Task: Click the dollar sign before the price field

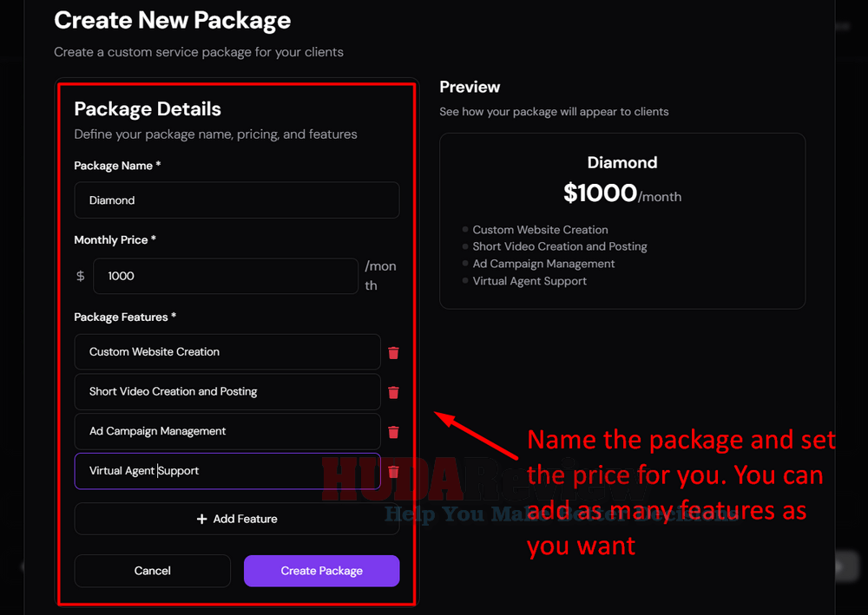Action: (x=81, y=276)
